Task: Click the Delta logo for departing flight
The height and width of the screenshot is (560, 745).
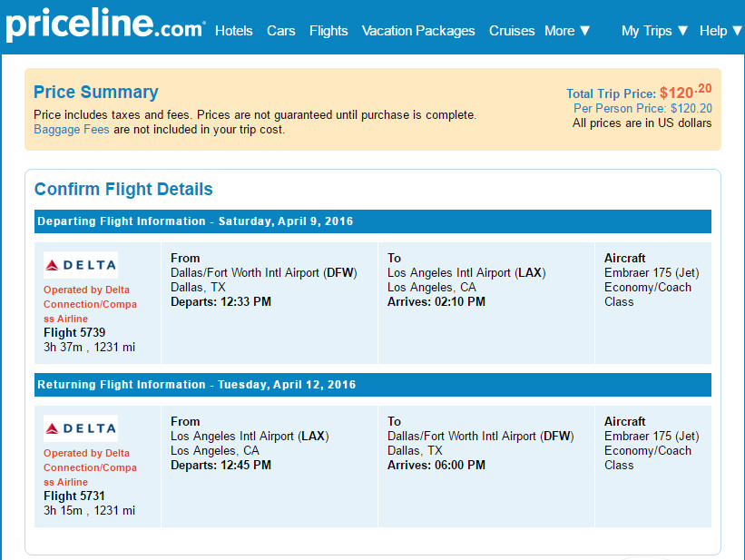Action: (81, 265)
